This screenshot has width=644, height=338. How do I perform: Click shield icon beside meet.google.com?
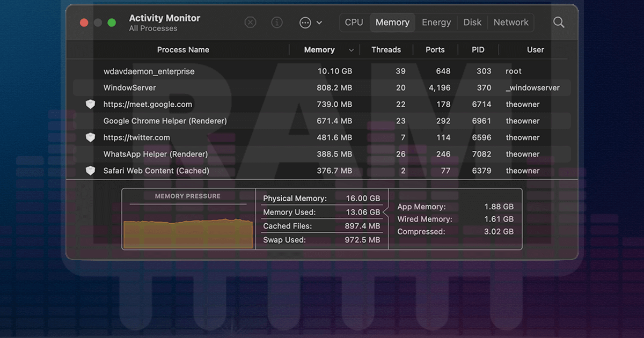[90, 105]
